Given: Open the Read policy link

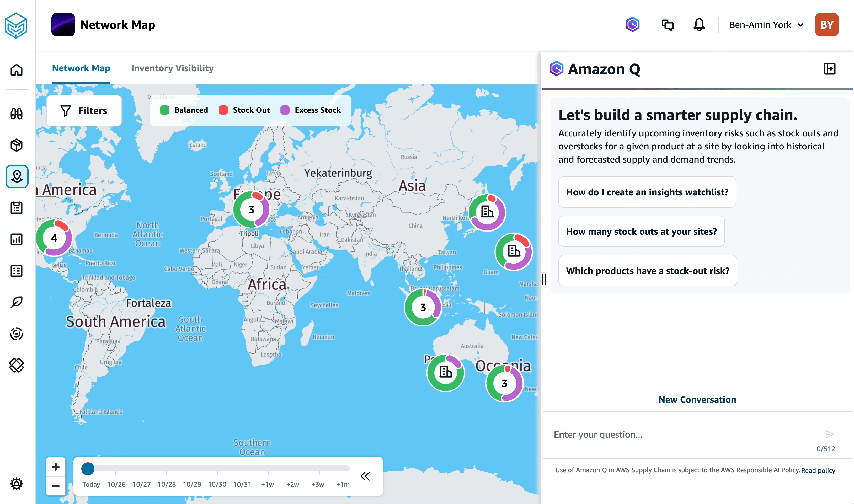Looking at the screenshot, I should (x=818, y=470).
